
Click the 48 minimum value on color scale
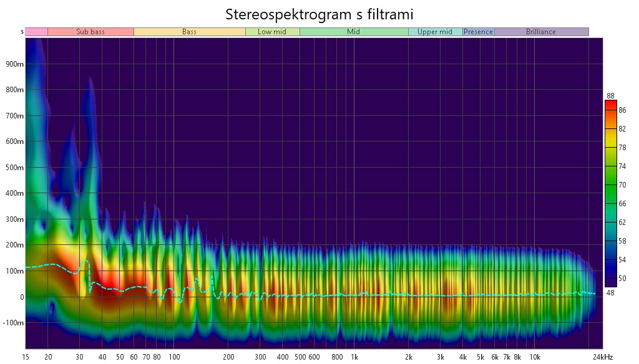610,292
